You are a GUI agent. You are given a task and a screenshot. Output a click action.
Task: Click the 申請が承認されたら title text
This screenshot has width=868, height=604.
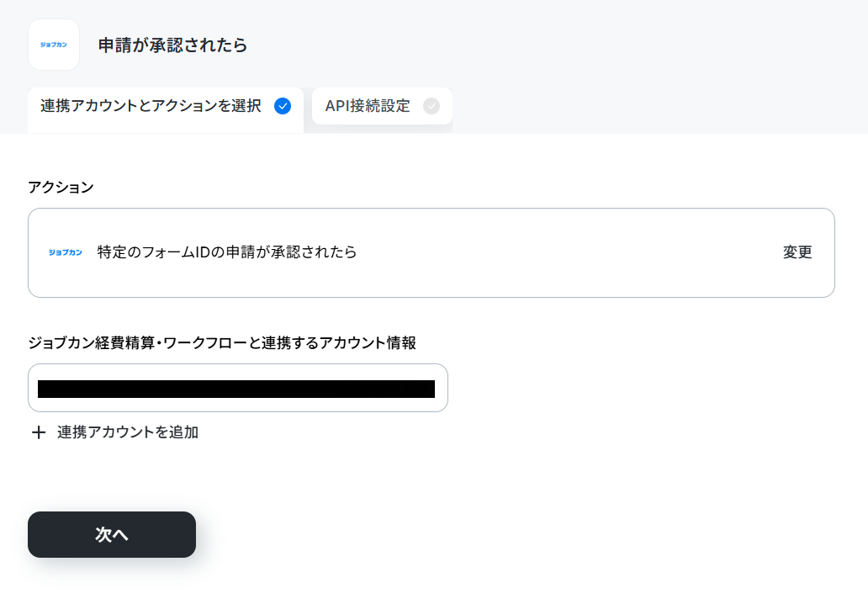172,45
